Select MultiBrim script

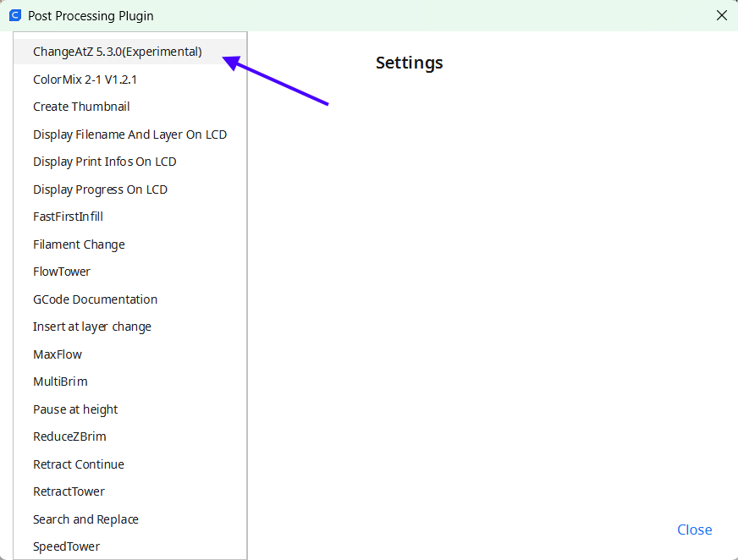coord(129,382)
